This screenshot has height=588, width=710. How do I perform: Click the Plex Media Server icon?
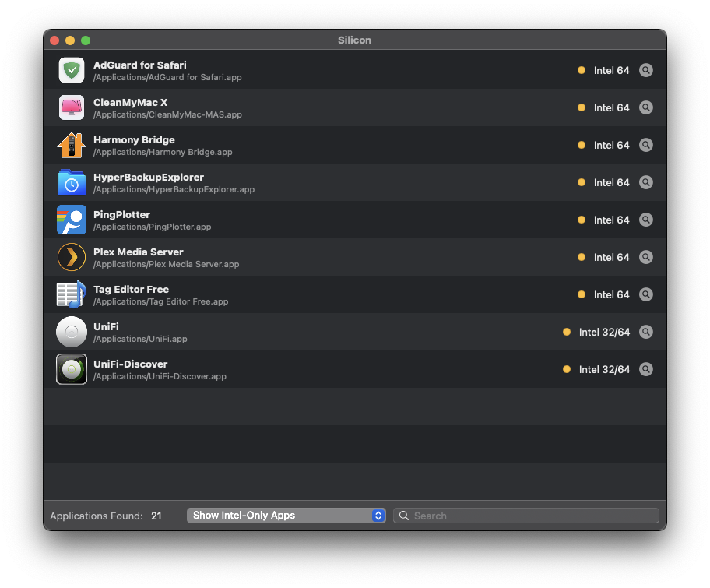[x=72, y=257]
